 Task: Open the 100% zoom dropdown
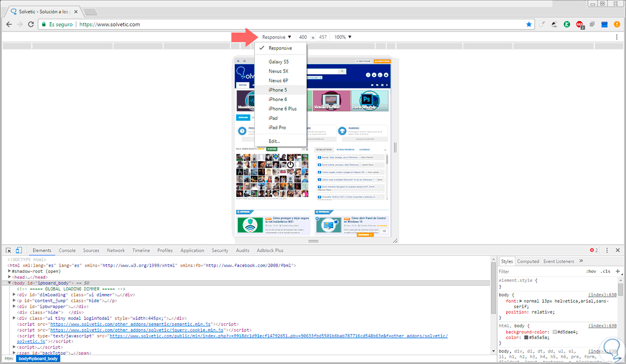pyautogui.click(x=343, y=37)
